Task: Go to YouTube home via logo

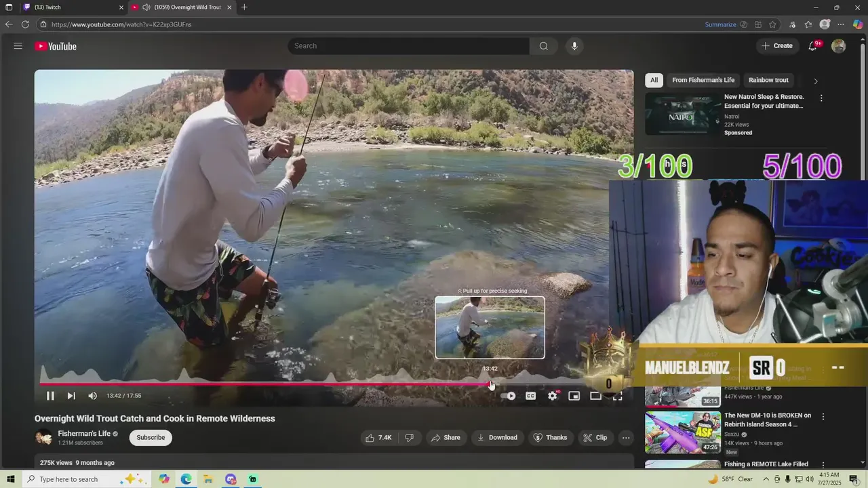Action: [x=56, y=46]
